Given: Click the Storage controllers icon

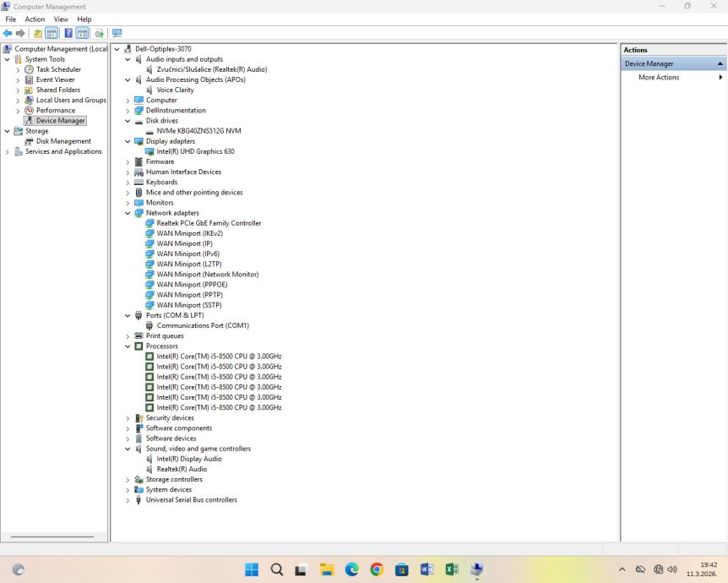Looking at the screenshot, I should [139, 479].
